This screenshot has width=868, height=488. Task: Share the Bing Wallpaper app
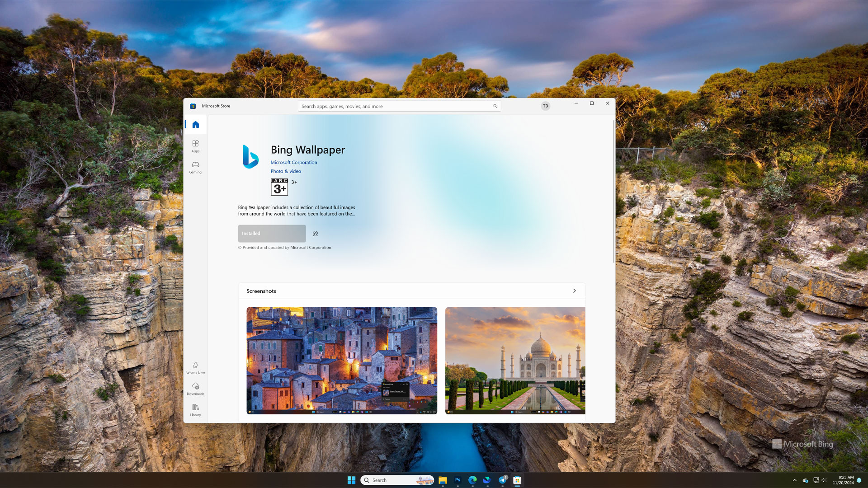point(315,234)
